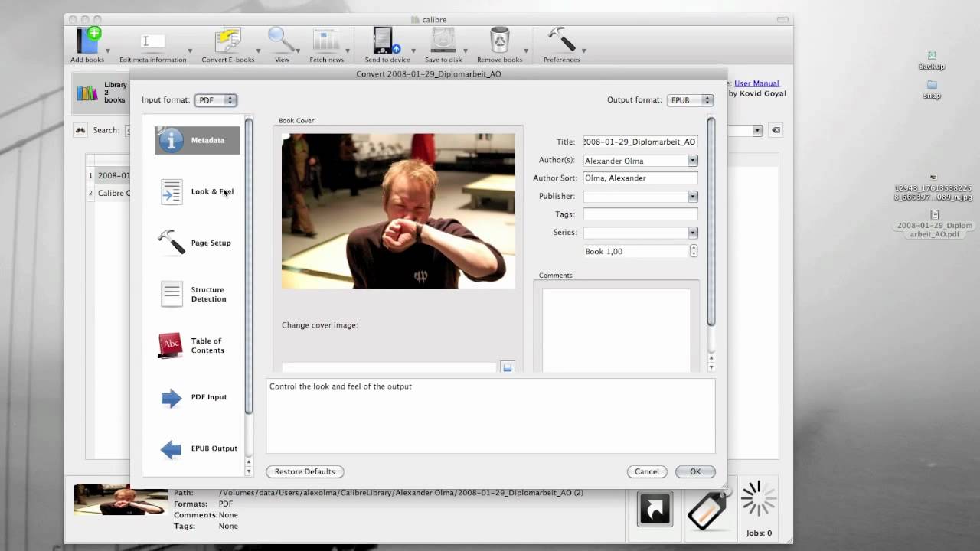Click the Author Sort field

coord(640,178)
